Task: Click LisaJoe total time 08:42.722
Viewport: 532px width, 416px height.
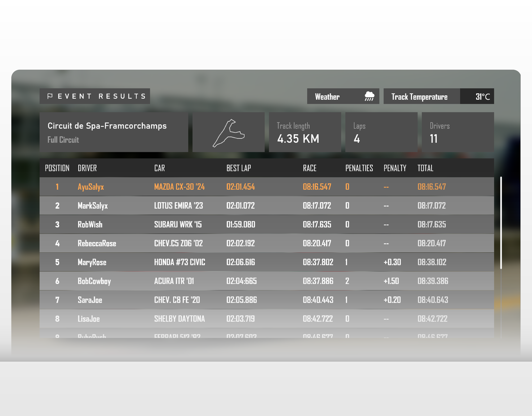Action: coord(433,319)
